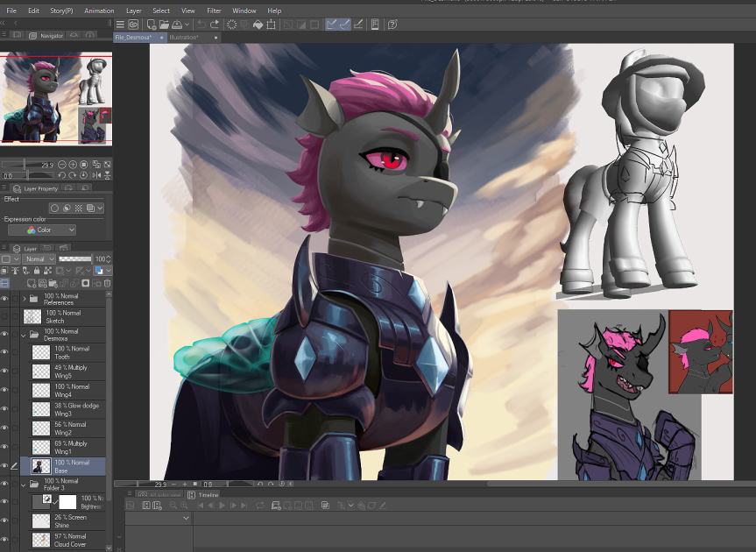Screen dimensions: 756x552
Task: Open the CLIP STUDIO help icon
Action: 392,25
